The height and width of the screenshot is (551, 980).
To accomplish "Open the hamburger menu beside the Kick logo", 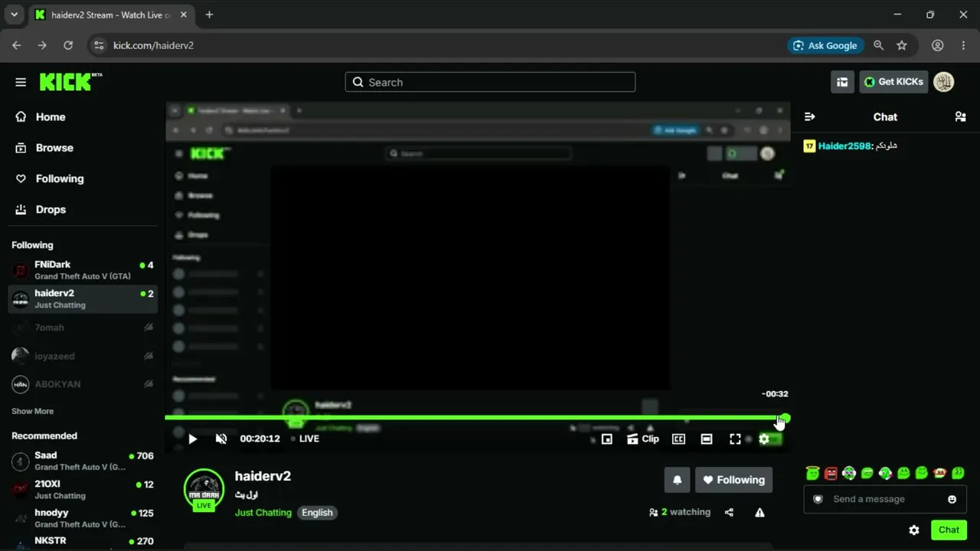I will coord(21,82).
